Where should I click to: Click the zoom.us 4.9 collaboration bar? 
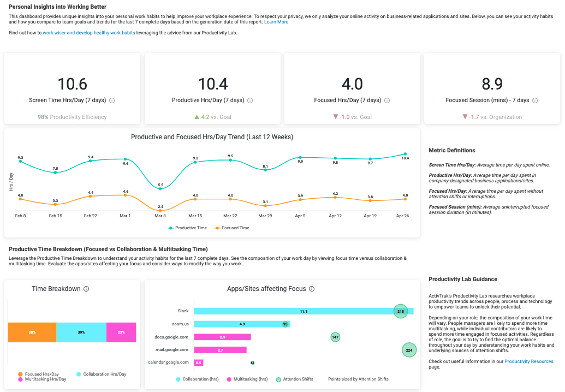point(242,324)
